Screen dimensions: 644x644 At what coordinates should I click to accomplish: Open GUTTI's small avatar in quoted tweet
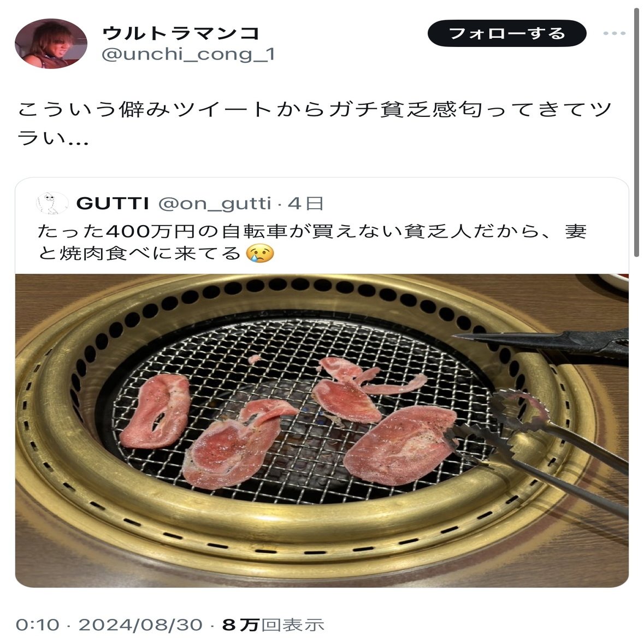pyautogui.click(x=52, y=203)
